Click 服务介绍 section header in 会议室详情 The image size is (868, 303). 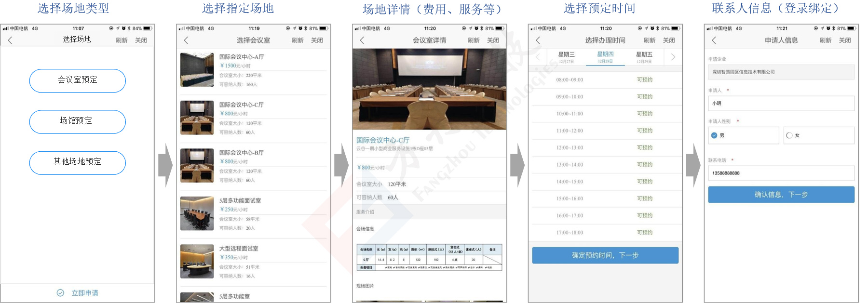[365, 212]
